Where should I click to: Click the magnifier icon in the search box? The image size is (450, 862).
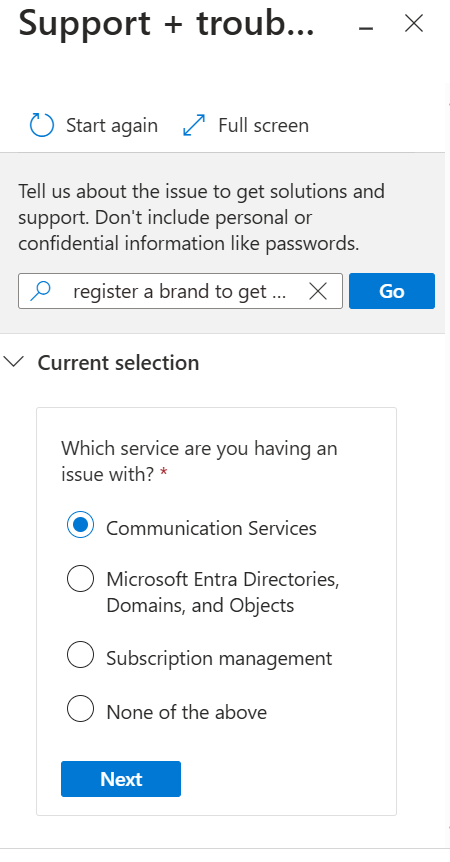[x=41, y=291]
